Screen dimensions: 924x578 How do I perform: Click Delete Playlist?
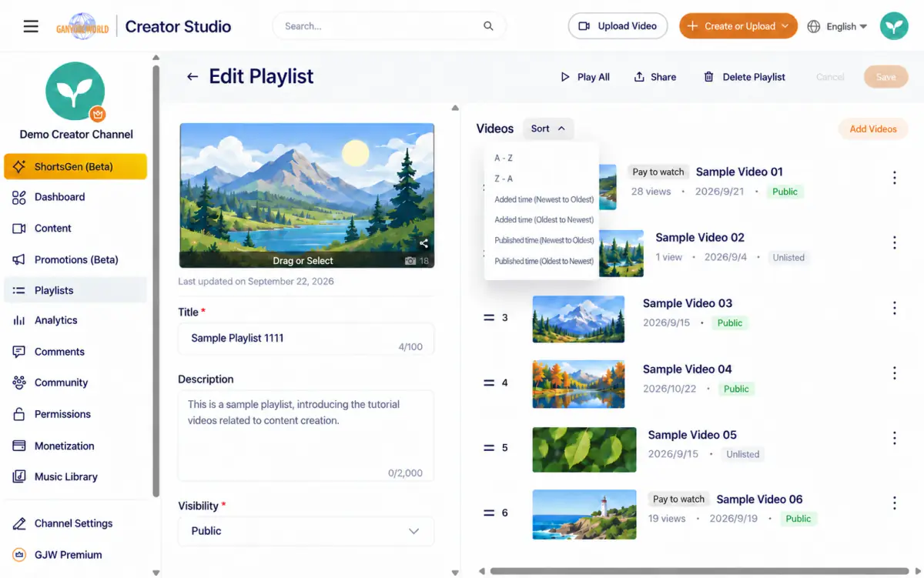(x=745, y=77)
